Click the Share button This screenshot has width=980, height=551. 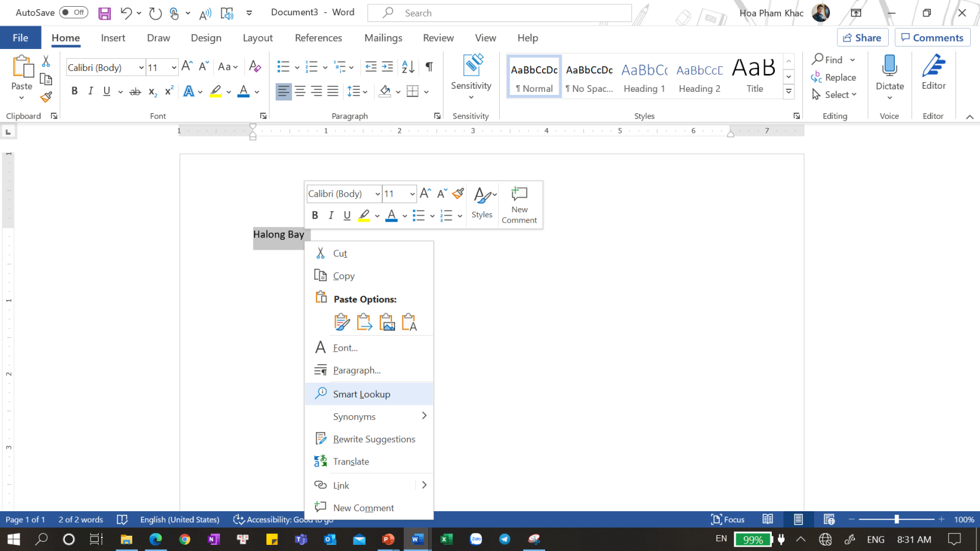(x=862, y=38)
